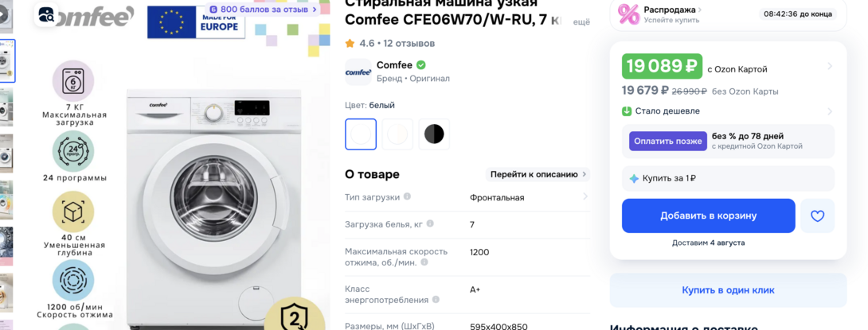
Task: Click info icon next to Тип загрузки
Action: (407, 196)
